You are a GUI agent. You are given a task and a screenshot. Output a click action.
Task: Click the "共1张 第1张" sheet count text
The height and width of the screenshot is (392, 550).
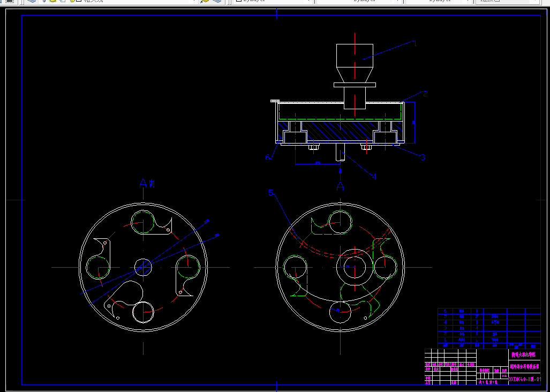click(x=488, y=382)
